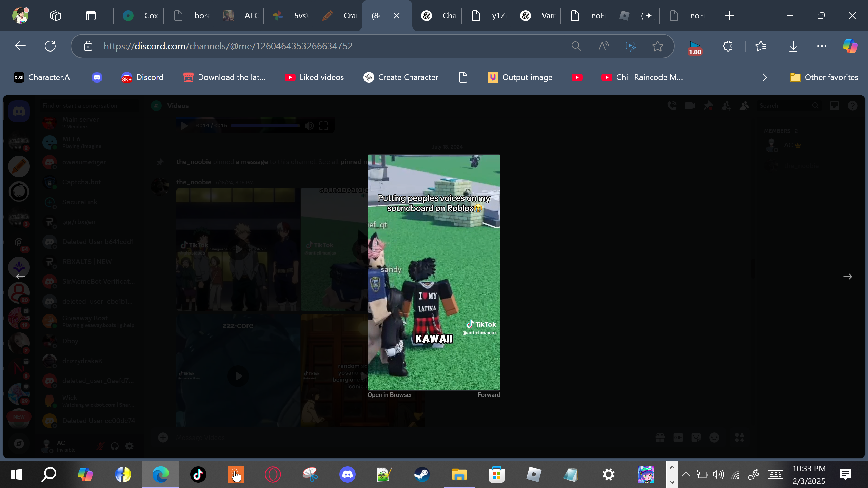Open browser Downloads panel
Viewport: 868px width, 488px height.
click(793, 46)
